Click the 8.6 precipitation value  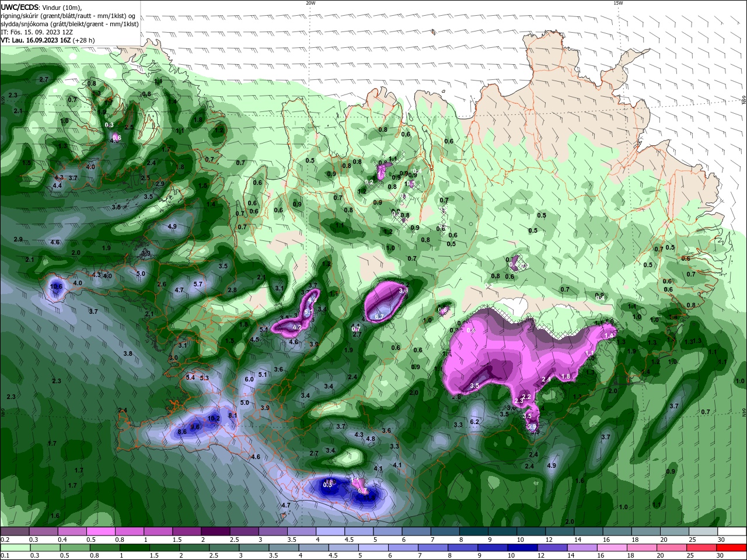pyautogui.click(x=182, y=432)
